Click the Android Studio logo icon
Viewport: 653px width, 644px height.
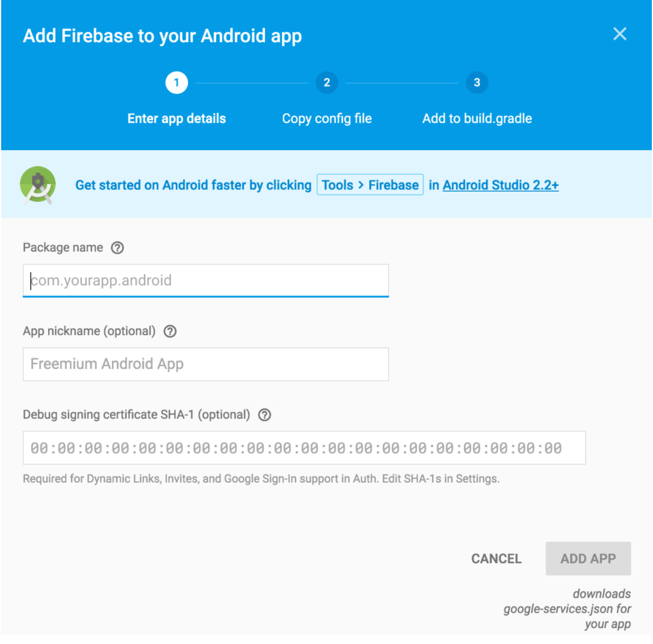pyautogui.click(x=38, y=185)
